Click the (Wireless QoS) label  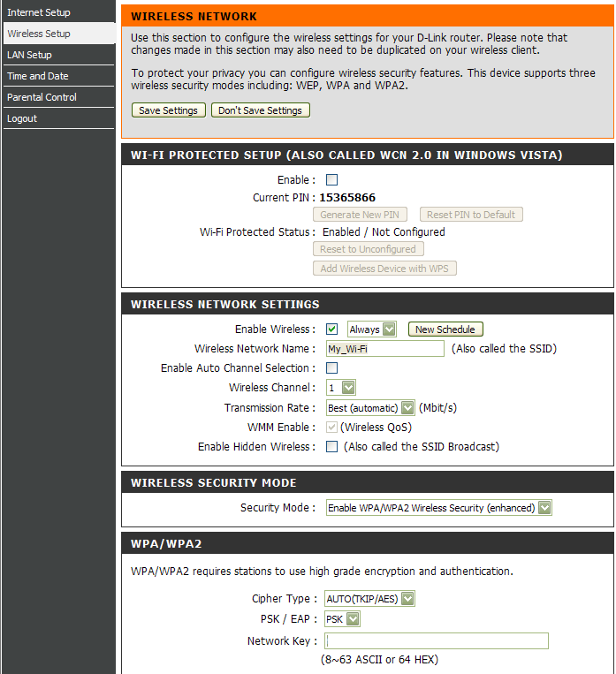click(376, 428)
